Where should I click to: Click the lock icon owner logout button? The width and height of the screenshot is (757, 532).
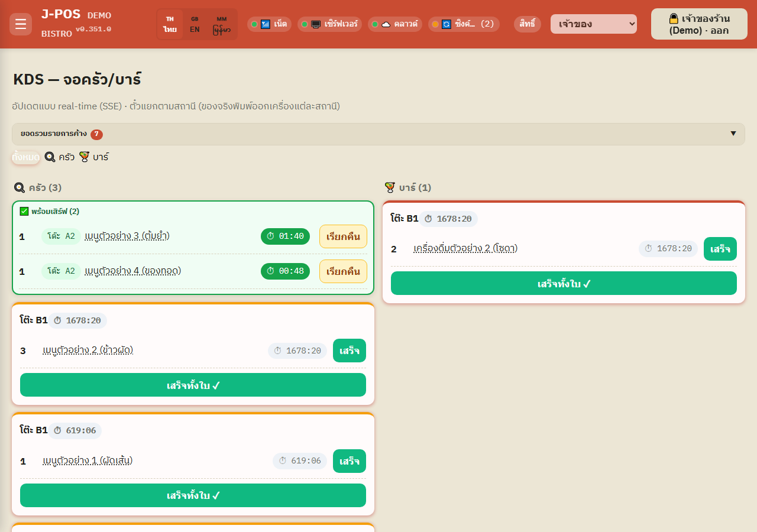click(699, 24)
